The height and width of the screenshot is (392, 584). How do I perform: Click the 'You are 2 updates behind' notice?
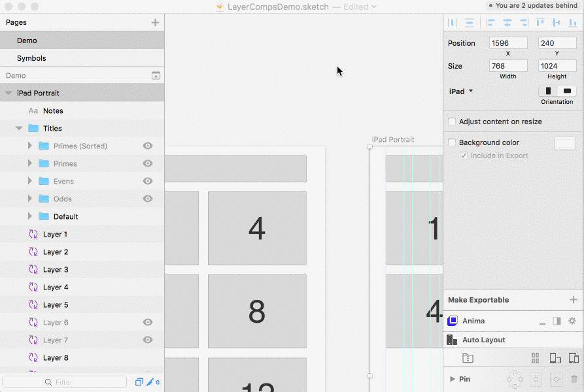pos(533,6)
